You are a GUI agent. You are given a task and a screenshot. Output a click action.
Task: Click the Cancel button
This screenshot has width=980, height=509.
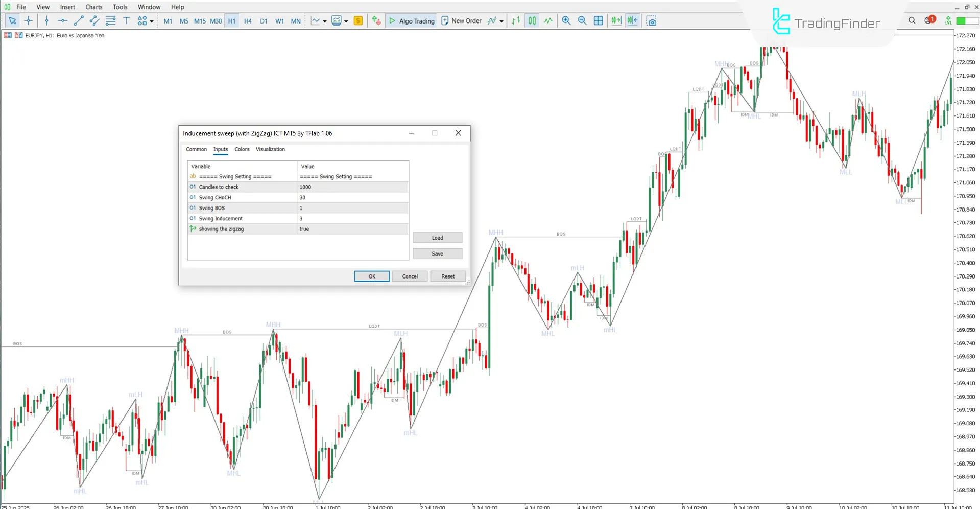[x=410, y=276]
